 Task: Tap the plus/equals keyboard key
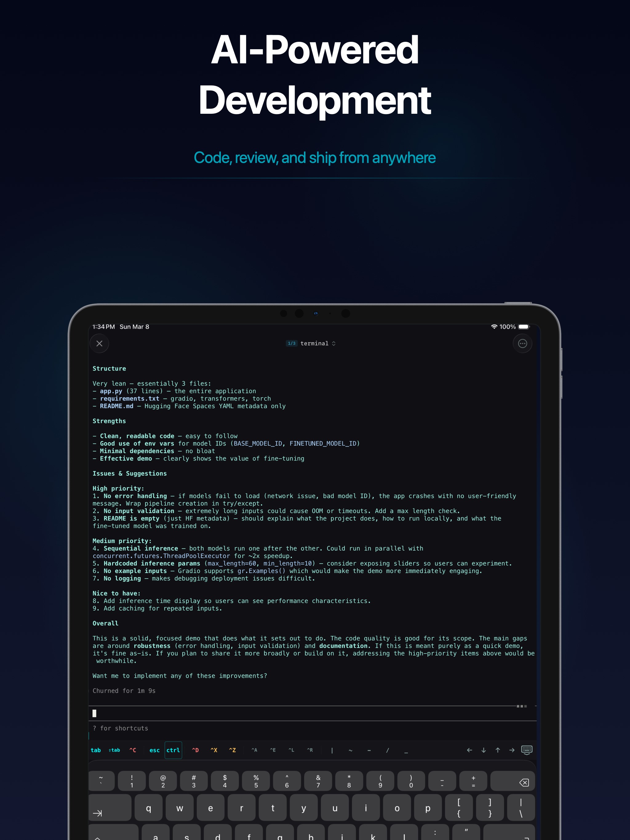(x=473, y=781)
